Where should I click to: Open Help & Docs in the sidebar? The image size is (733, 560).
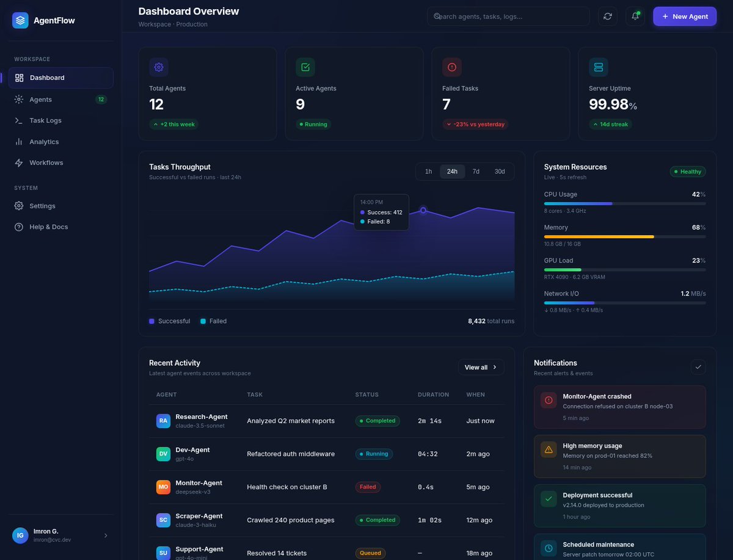point(60,227)
